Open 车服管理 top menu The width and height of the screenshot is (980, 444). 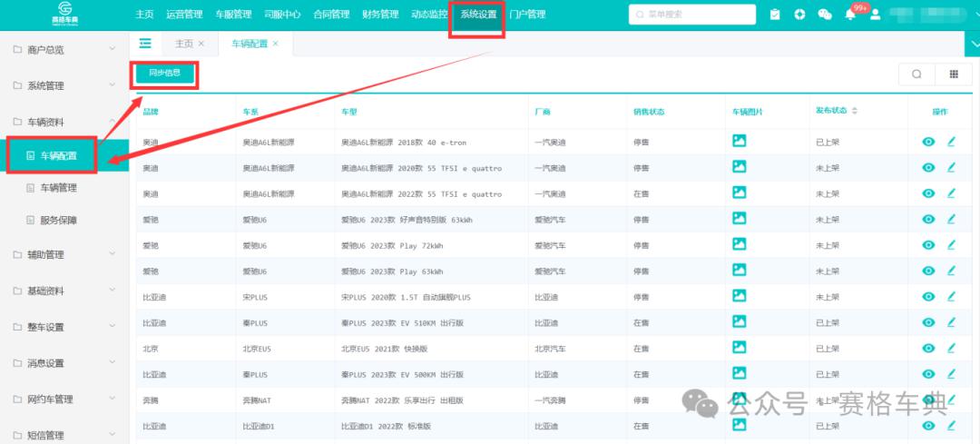click(x=233, y=15)
